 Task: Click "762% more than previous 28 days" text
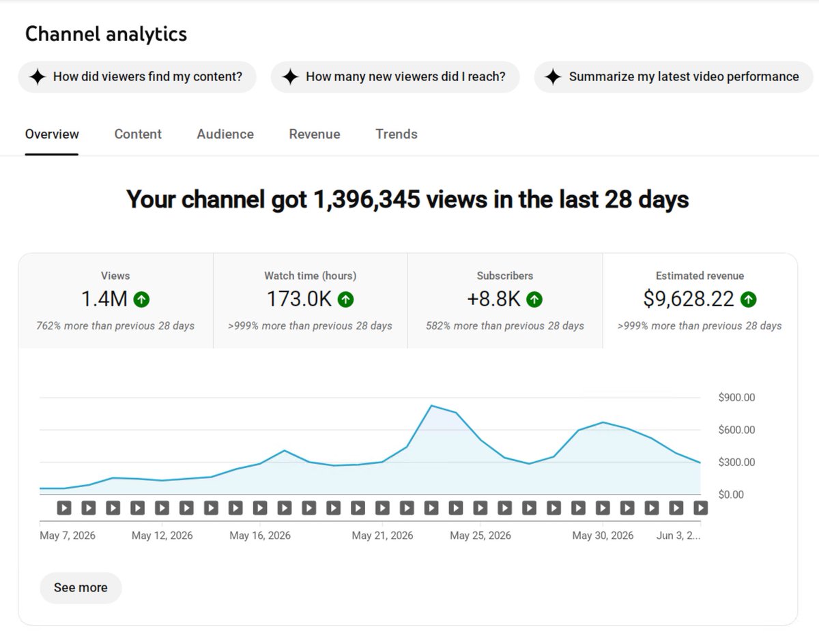pos(115,326)
